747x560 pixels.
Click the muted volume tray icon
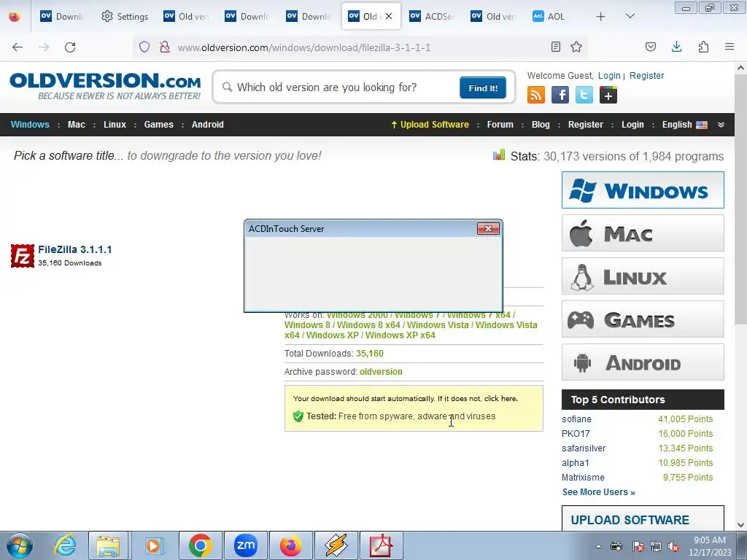(x=673, y=547)
